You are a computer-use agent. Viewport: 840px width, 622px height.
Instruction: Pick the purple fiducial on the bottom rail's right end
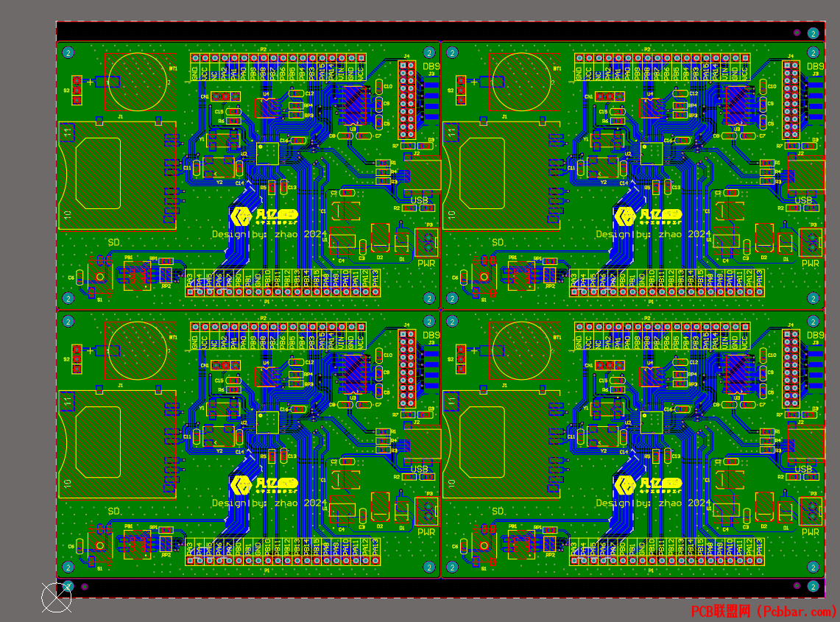coord(797,586)
